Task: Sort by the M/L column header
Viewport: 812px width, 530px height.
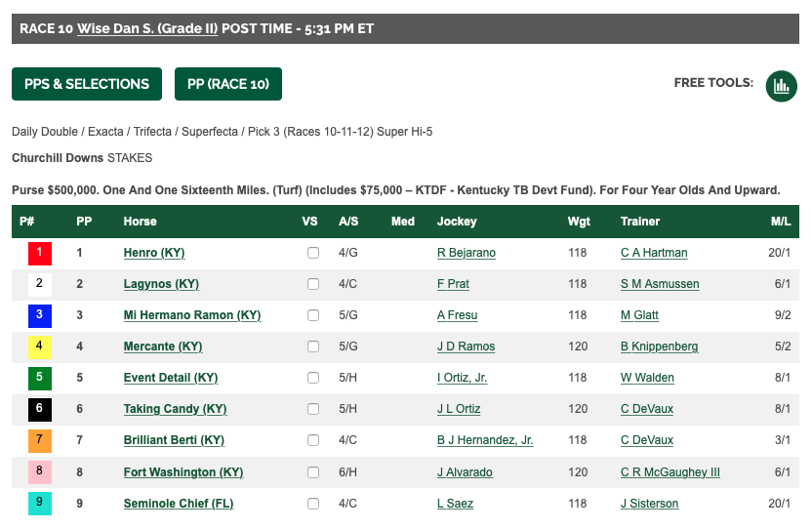Action: coord(781,222)
